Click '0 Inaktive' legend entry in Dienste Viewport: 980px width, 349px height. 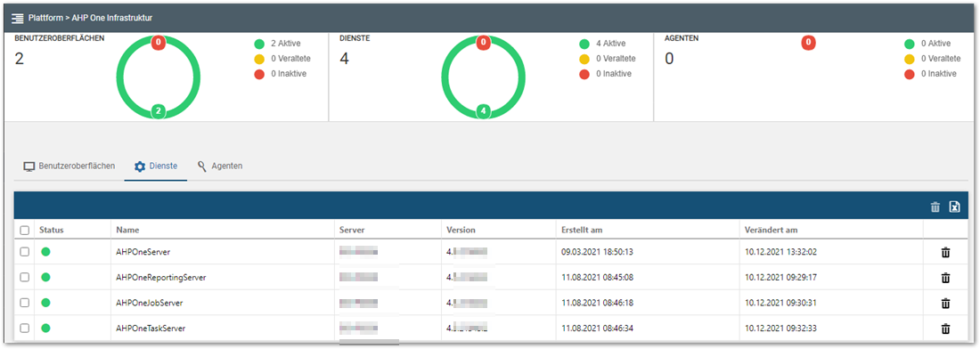tap(605, 74)
